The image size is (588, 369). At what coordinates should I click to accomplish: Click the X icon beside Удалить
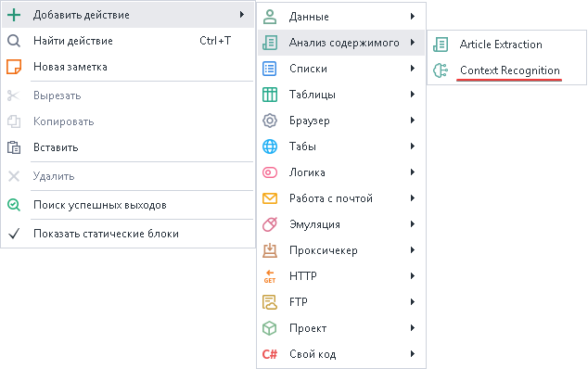pyautogui.click(x=14, y=176)
